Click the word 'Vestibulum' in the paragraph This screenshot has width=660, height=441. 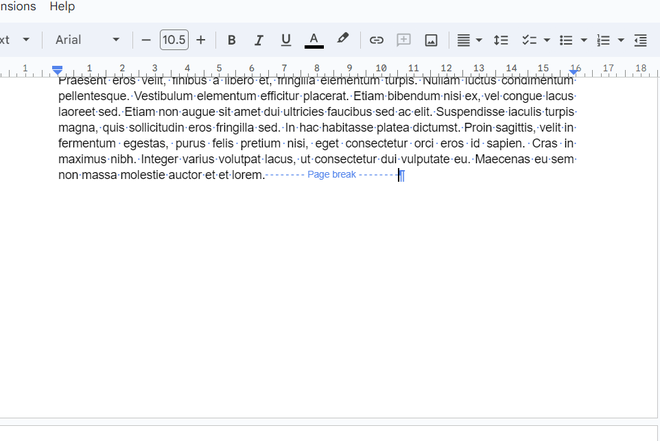[x=164, y=96]
